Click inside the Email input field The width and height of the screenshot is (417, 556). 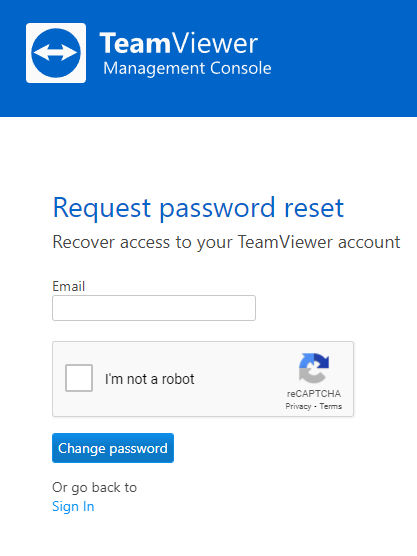click(154, 308)
